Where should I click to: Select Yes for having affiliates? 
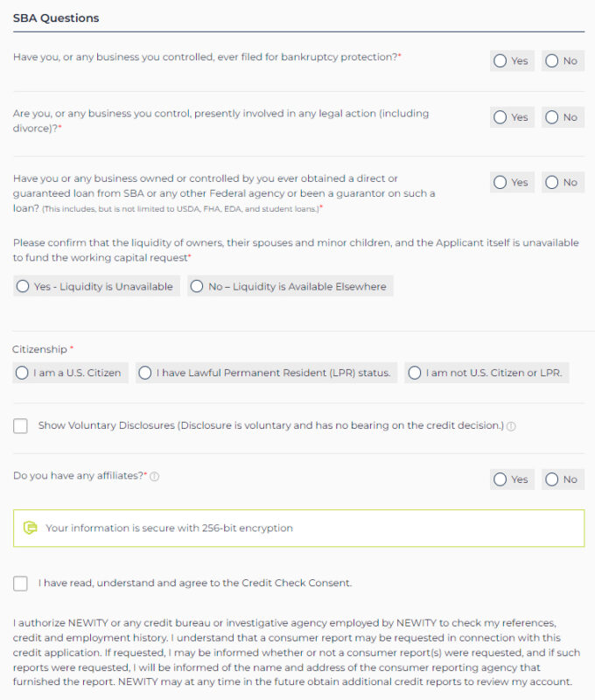tap(512, 479)
